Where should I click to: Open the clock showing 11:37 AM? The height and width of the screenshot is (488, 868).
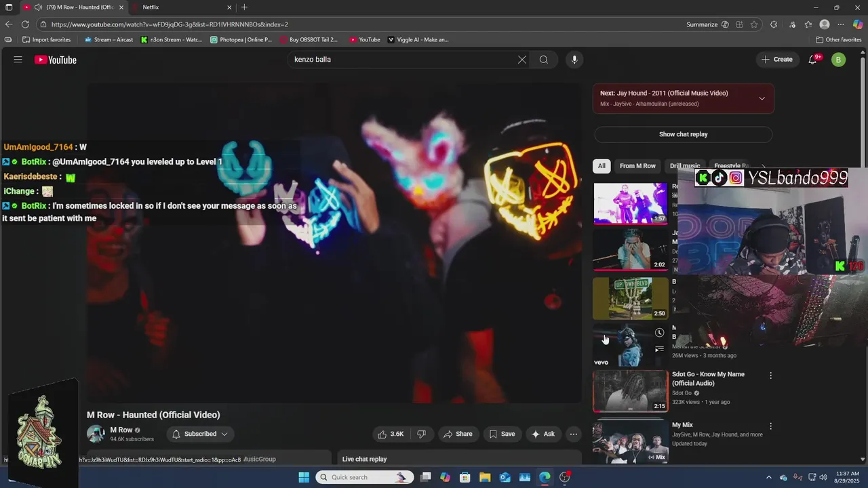pos(848,477)
